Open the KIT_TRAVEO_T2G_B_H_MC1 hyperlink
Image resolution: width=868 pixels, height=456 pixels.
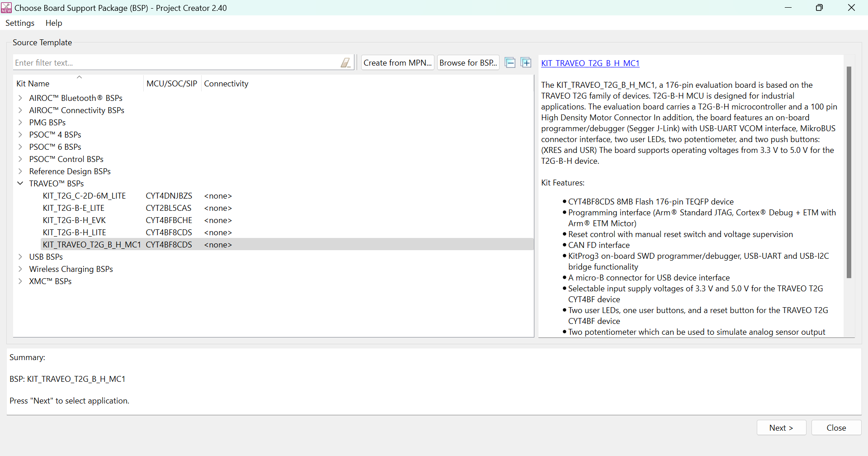pos(590,63)
